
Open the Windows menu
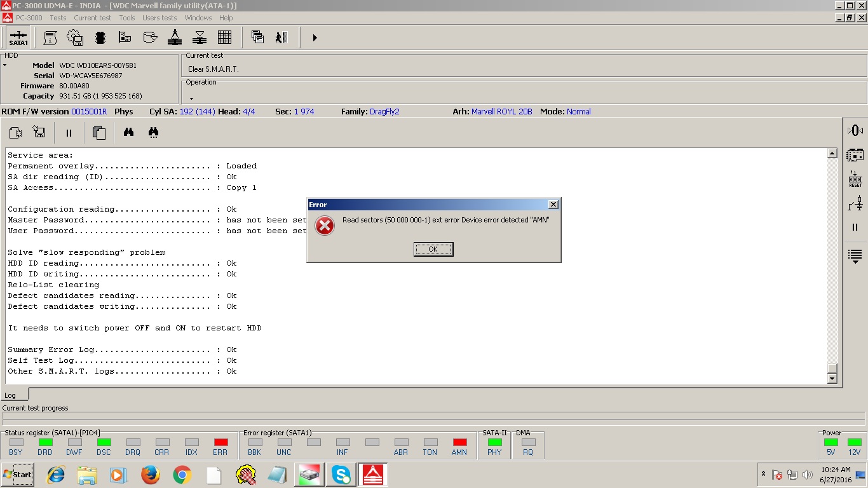tap(198, 18)
